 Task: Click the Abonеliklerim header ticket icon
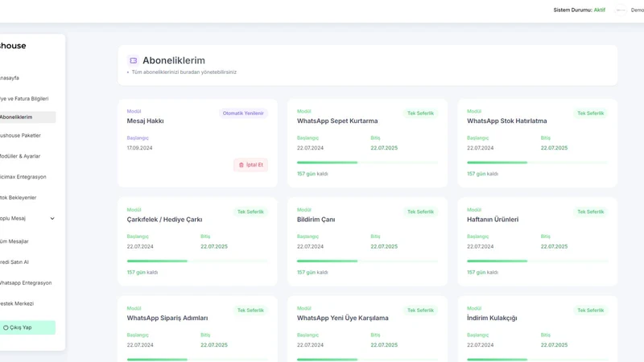pyautogui.click(x=133, y=60)
